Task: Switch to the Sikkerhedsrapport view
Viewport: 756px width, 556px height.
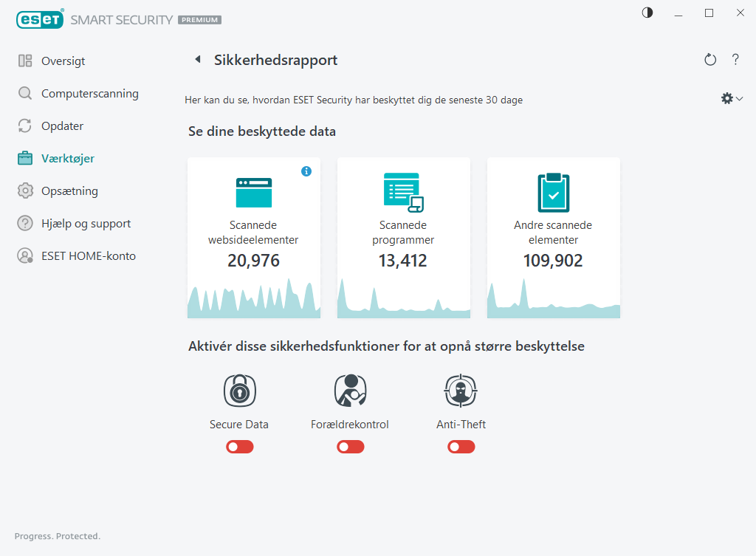Action: click(275, 60)
